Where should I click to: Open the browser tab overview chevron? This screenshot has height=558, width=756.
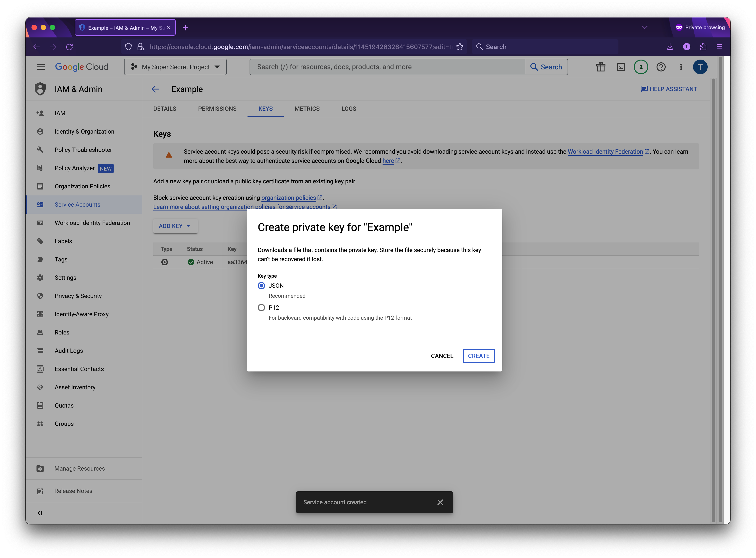click(x=645, y=27)
